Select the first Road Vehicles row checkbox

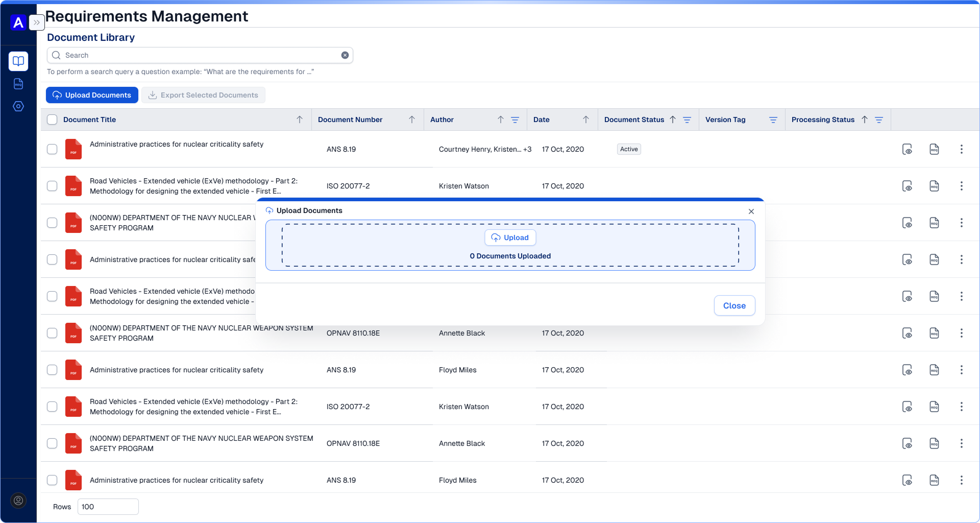(x=52, y=186)
